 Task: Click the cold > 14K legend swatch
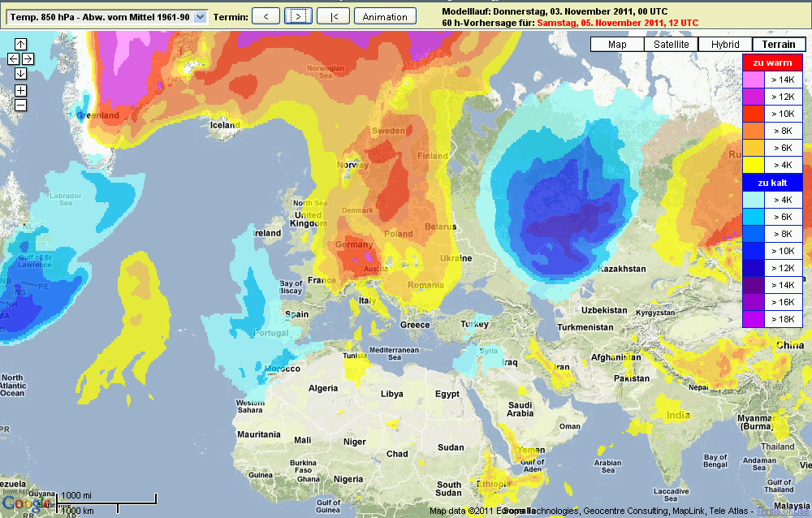754,286
